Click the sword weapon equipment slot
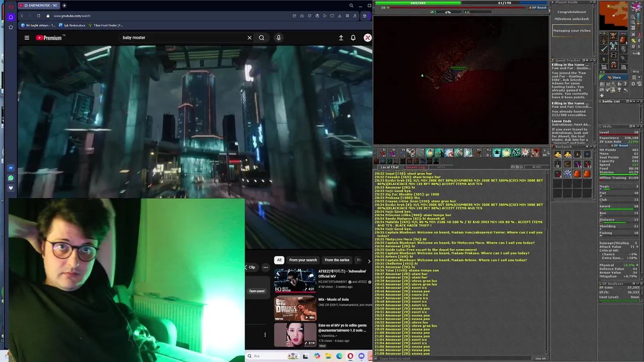 pyautogui.click(x=604, y=49)
